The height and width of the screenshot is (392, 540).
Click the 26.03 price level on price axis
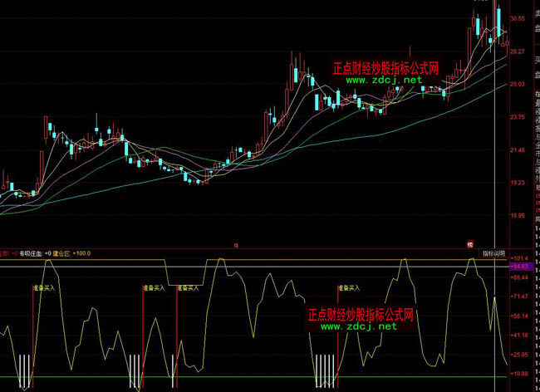click(x=518, y=85)
